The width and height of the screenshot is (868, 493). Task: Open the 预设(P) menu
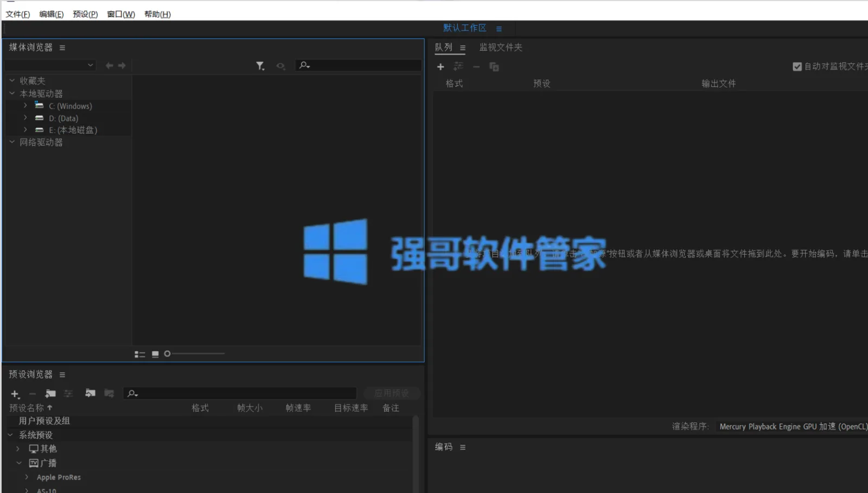point(85,14)
